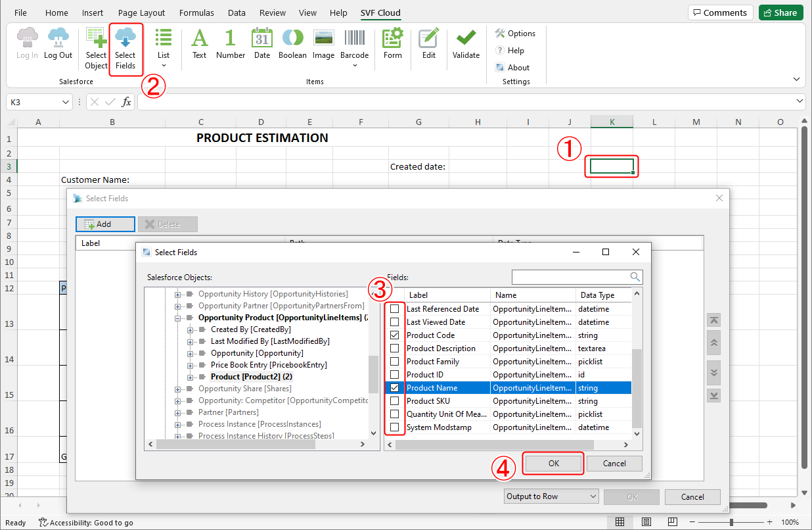Collapse the Opportunity Product tree node
This screenshot has height=530, width=812.
177,318
